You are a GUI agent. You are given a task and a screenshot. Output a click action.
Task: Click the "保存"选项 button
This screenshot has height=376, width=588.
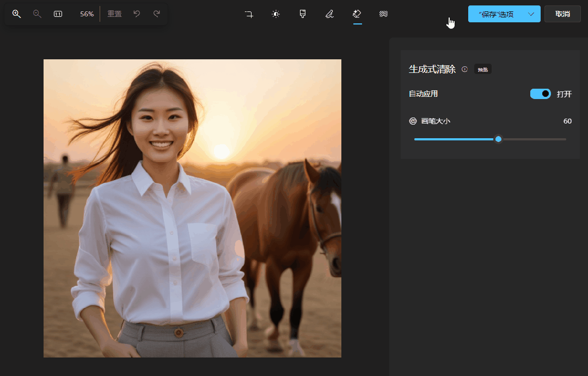click(495, 14)
